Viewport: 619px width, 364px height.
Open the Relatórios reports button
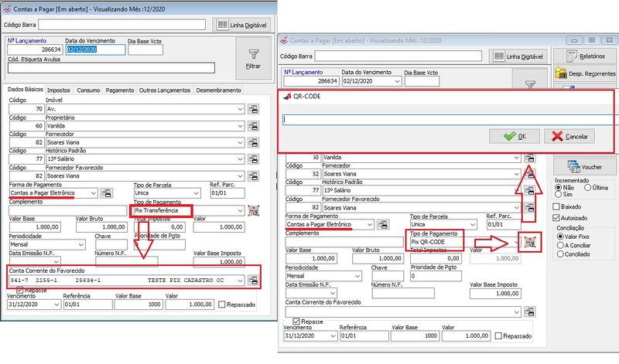pos(584,56)
